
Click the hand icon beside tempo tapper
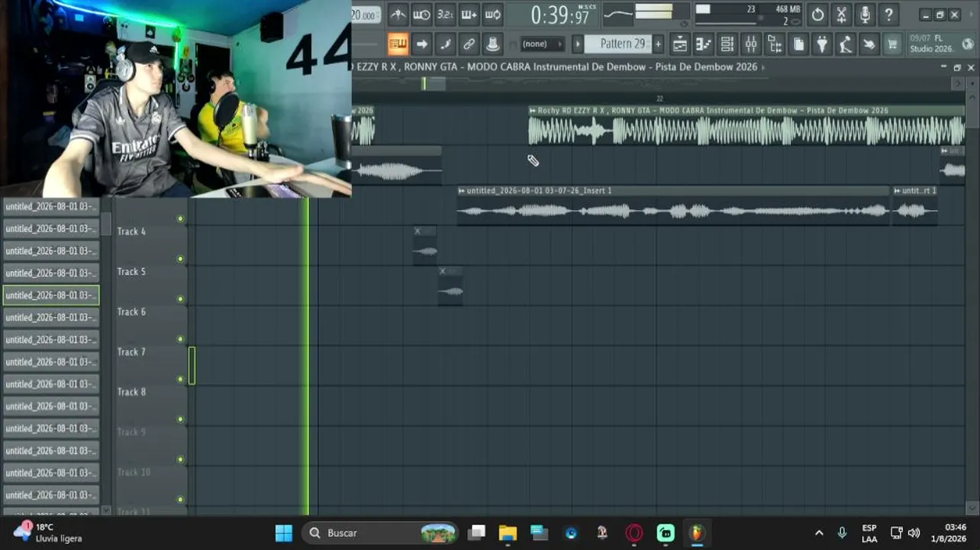pos(869,44)
